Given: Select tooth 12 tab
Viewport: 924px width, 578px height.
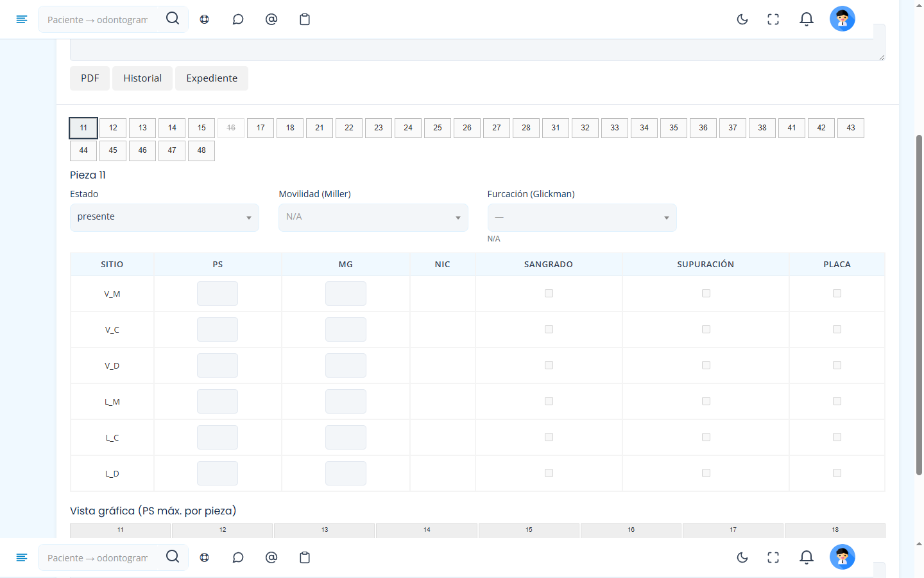Looking at the screenshot, I should [113, 128].
